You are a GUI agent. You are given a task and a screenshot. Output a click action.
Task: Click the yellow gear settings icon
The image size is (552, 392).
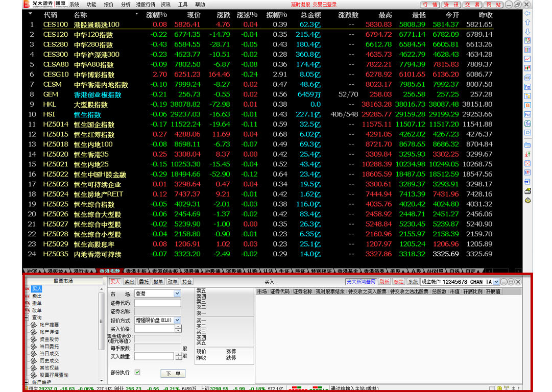pyautogui.click(x=527, y=200)
